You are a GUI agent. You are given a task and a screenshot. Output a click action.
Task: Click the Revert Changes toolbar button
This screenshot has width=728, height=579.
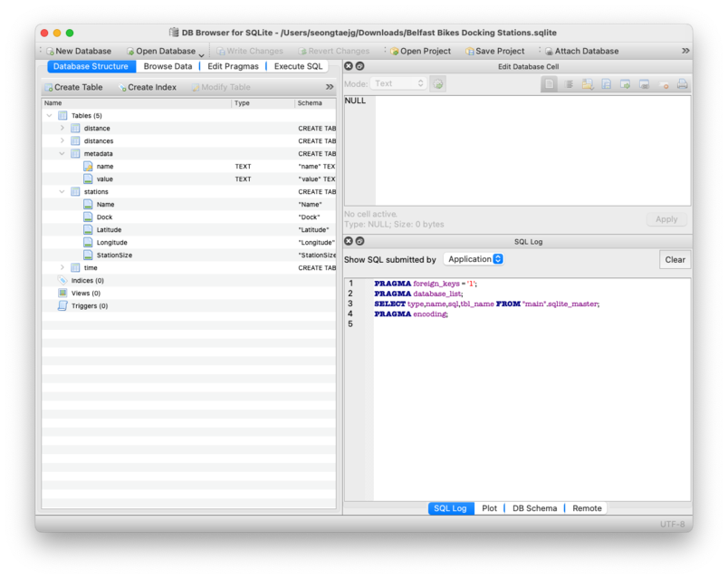(333, 51)
